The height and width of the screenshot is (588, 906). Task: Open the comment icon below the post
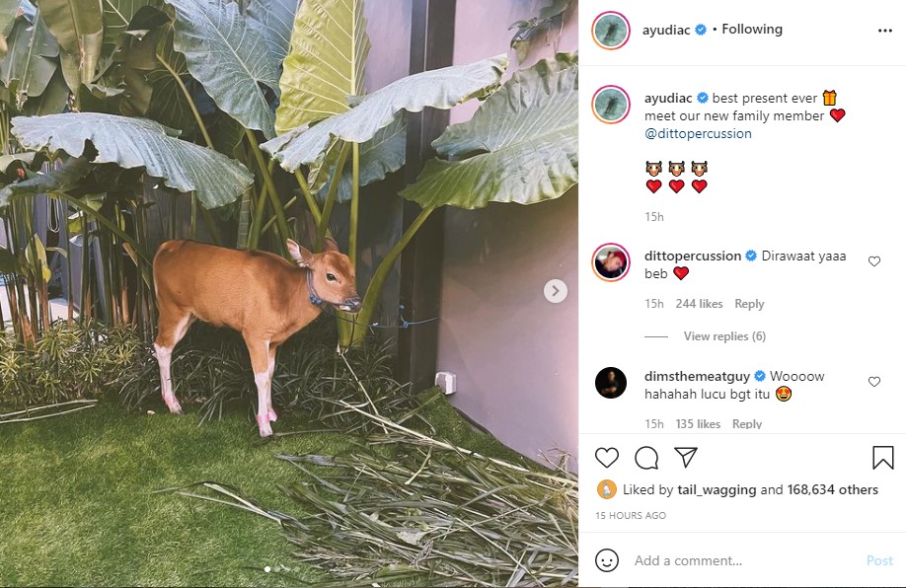[646, 458]
